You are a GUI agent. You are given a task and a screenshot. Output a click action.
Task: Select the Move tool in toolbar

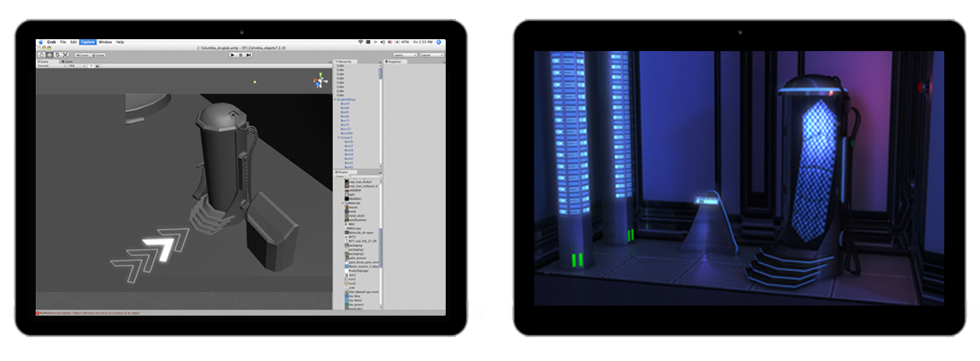coord(48,54)
